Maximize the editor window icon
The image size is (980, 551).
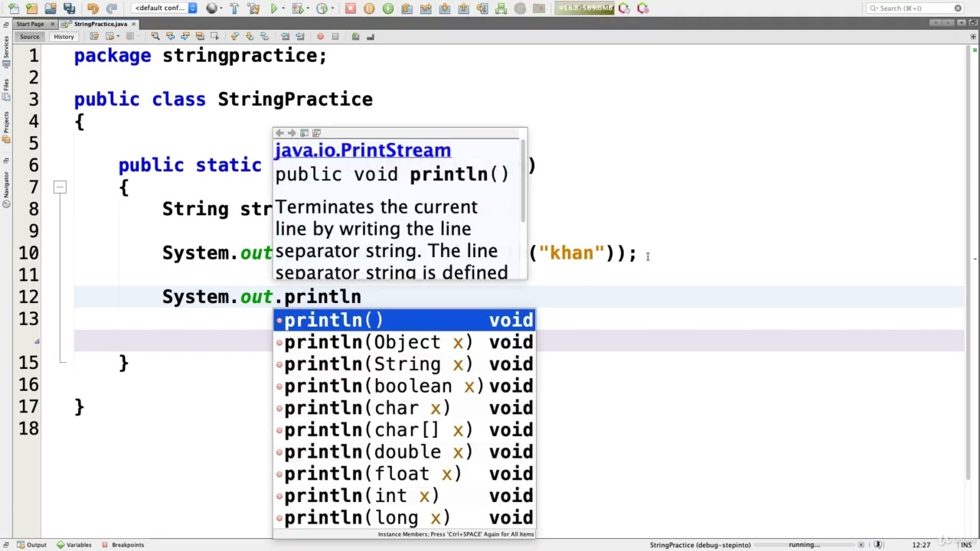pos(972,23)
